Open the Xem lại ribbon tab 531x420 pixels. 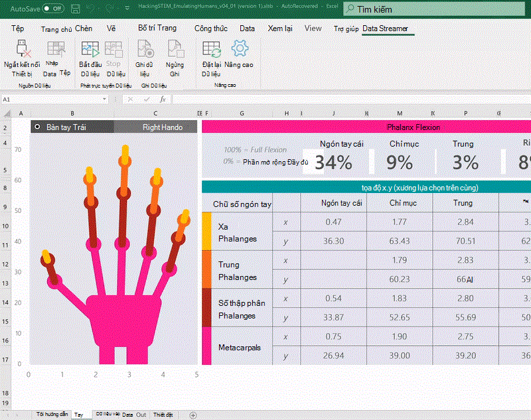[x=280, y=29]
